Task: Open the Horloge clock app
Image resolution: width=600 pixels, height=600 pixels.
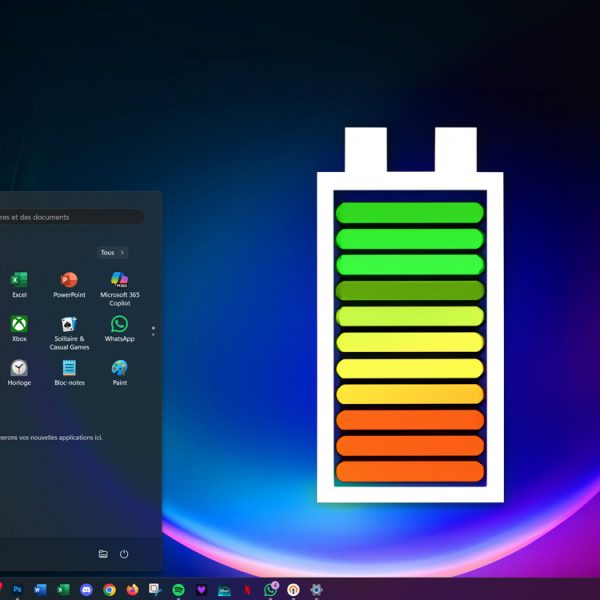Action: coord(19,373)
